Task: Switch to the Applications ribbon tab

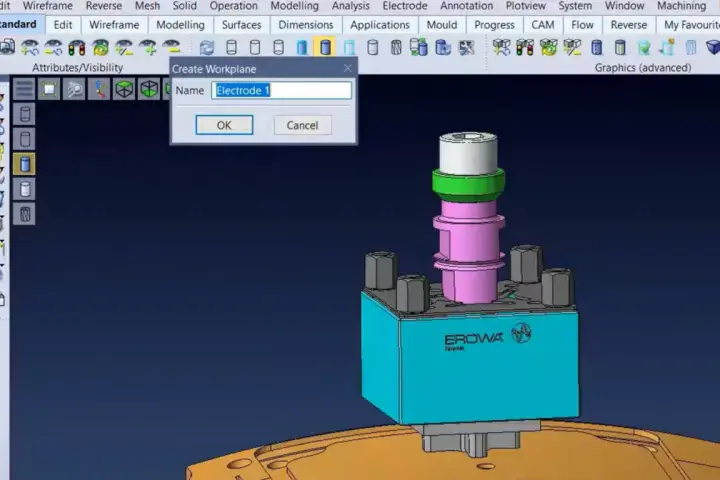Action: click(380, 25)
